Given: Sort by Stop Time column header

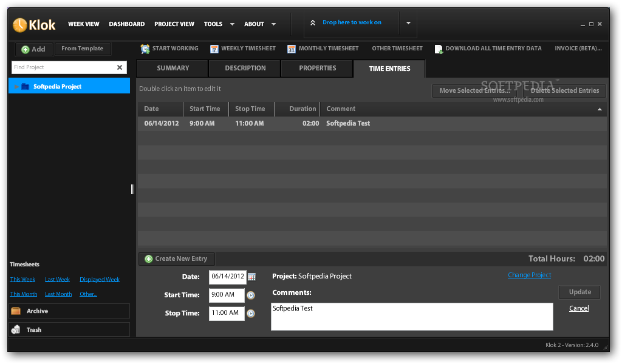Looking at the screenshot, I should tap(251, 109).
